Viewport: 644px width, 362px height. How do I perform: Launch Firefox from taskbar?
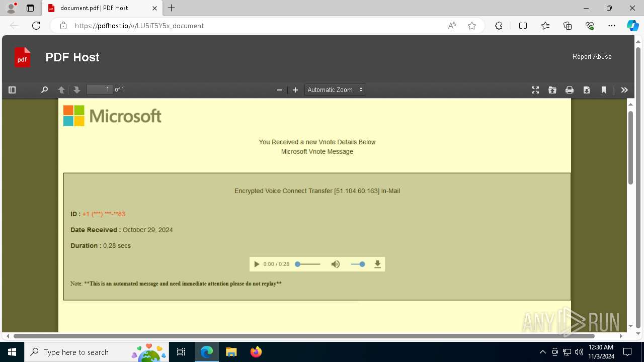pyautogui.click(x=256, y=352)
